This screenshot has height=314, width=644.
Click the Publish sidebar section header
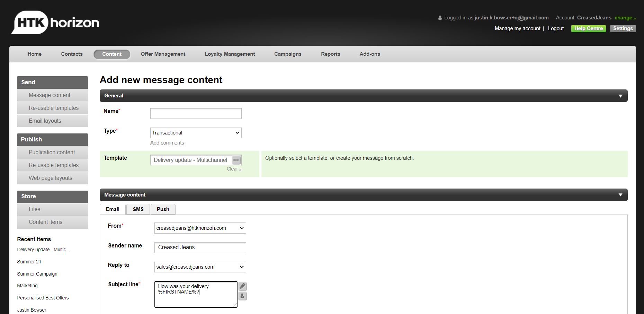(52, 140)
